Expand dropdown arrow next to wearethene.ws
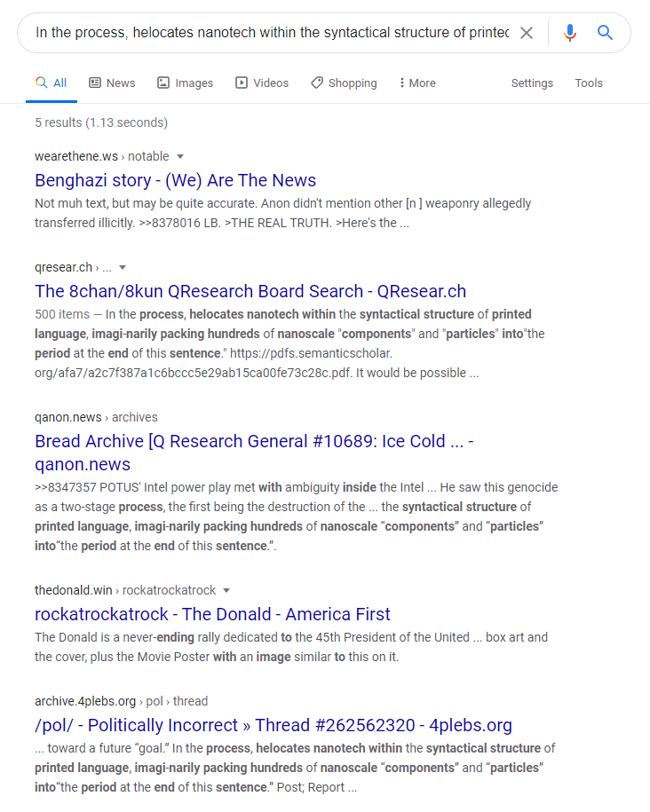Image resolution: width=650 pixels, height=812 pixels. click(180, 156)
